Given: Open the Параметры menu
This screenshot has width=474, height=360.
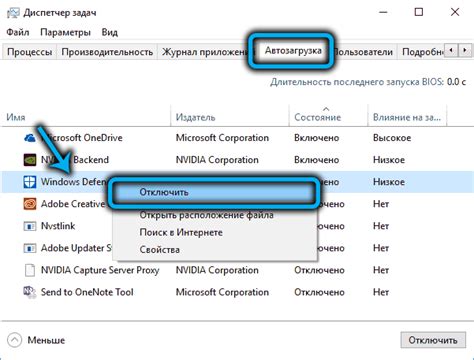Looking at the screenshot, I should coord(65,32).
